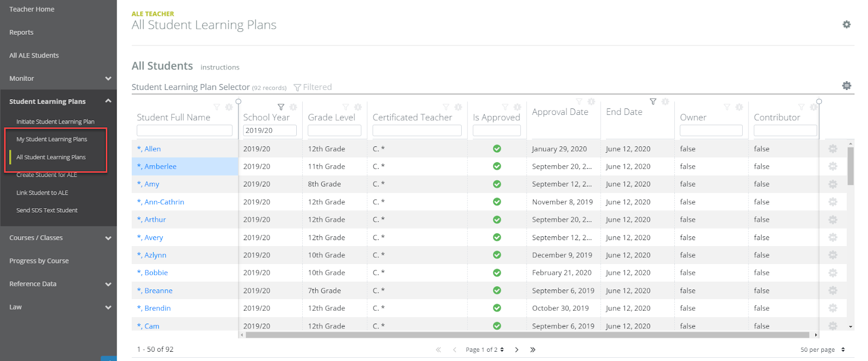
Task: Focus the Certificated Teacher filter box
Action: (417, 131)
